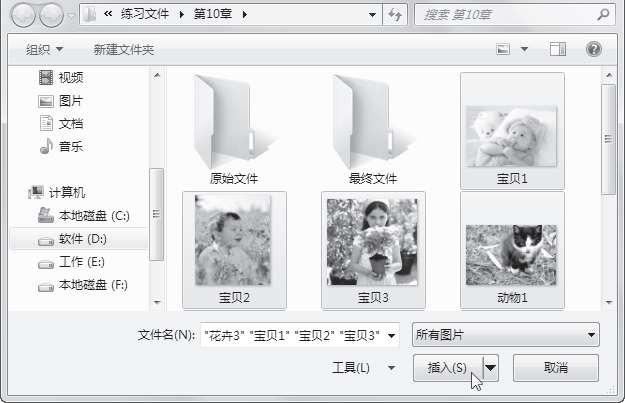Click file list scrollbar down arrow

(x=609, y=302)
